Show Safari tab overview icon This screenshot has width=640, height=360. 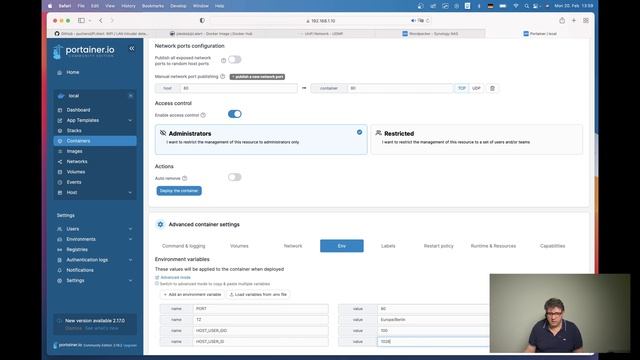(586, 20)
